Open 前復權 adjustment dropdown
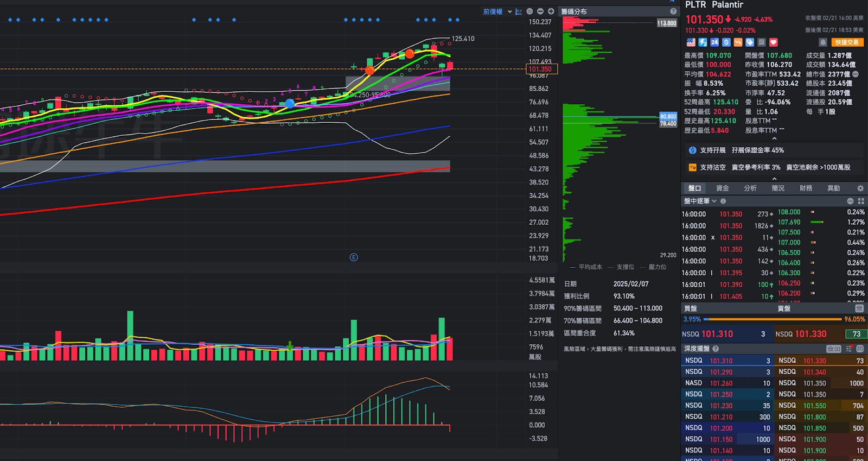 click(x=497, y=11)
